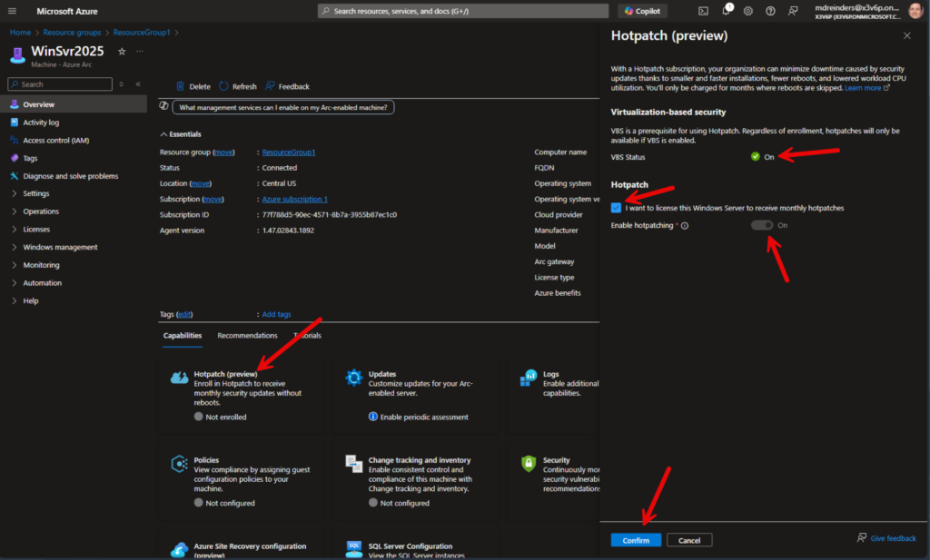The width and height of the screenshot is (930, 560).
Task: Click the Delete trash icon button
Action: tap(193, 86)
